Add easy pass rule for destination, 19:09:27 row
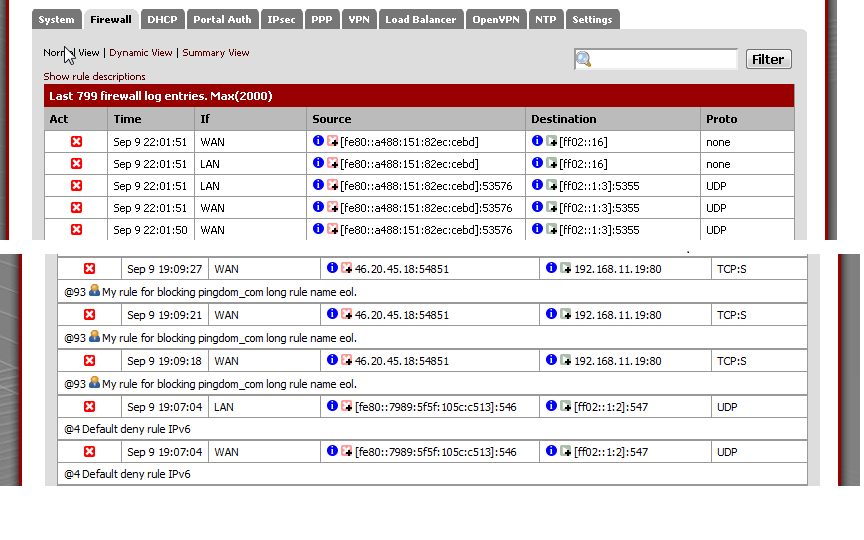Screen dimensions: 864x540 pyautogui.click(x=565, y=268)
